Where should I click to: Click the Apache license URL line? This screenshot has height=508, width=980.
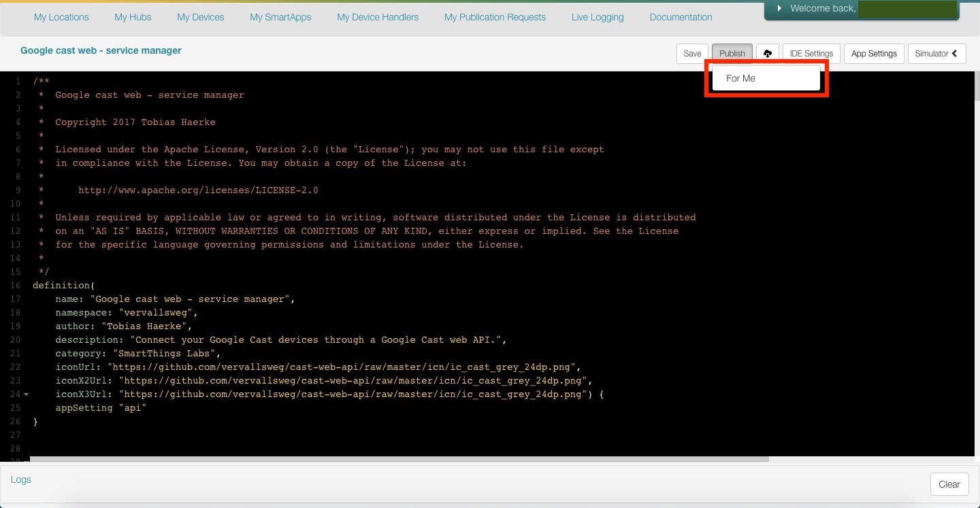pos(198,190)
